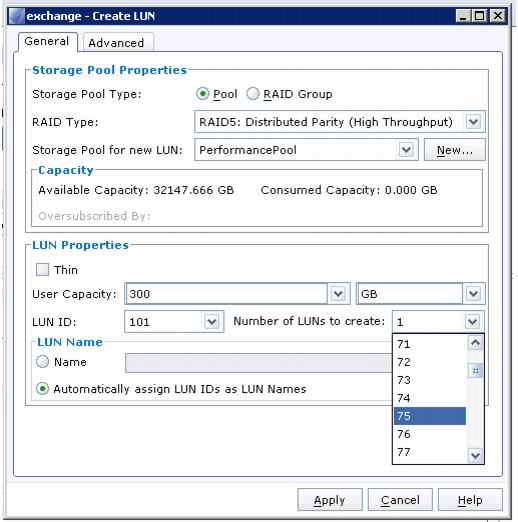
Task: Click the list scrollbar thumb
Action: 475,370
